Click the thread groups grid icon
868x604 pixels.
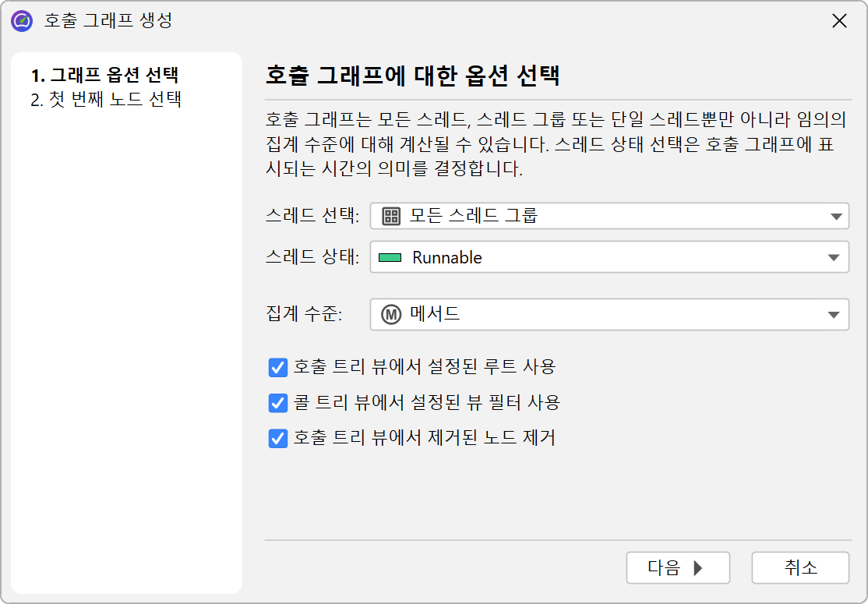coord(391,217)
